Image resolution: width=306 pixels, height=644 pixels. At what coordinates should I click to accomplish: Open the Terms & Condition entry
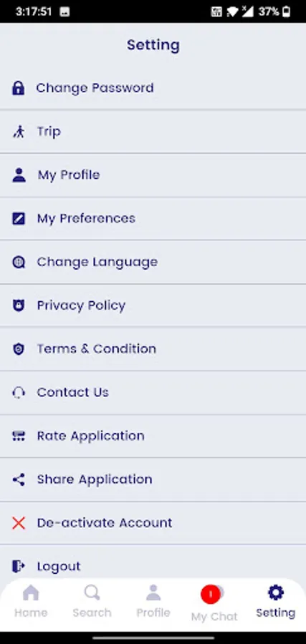[x=153, y=349]
